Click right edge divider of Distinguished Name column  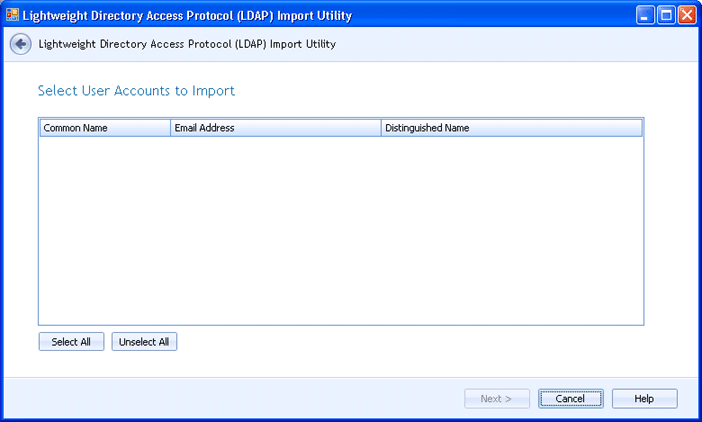(641, 128)
